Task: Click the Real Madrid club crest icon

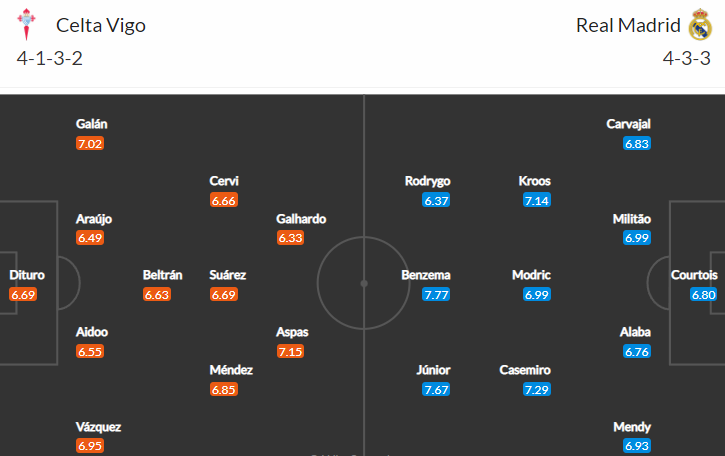Action: click(x=700, y=25)
